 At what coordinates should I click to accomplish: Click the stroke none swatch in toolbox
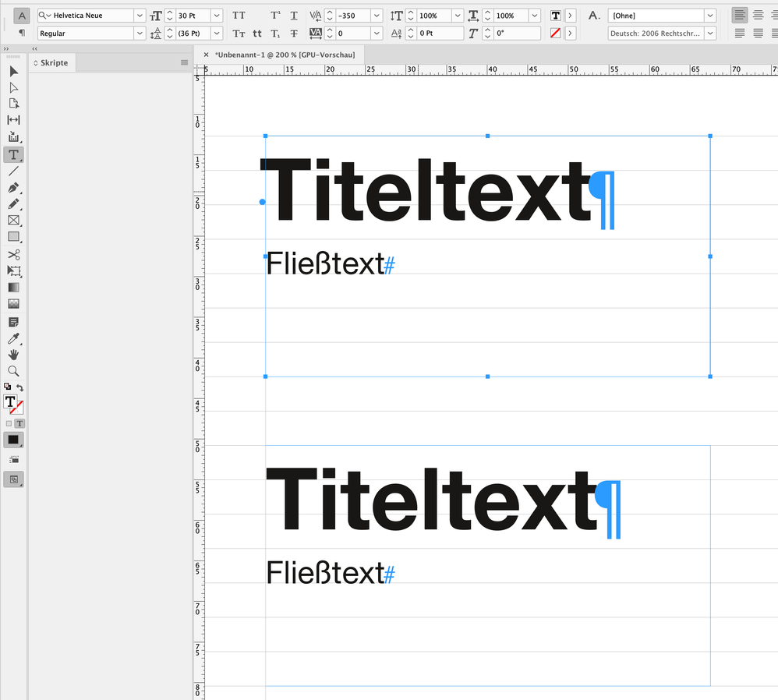[x=17, y=408]
